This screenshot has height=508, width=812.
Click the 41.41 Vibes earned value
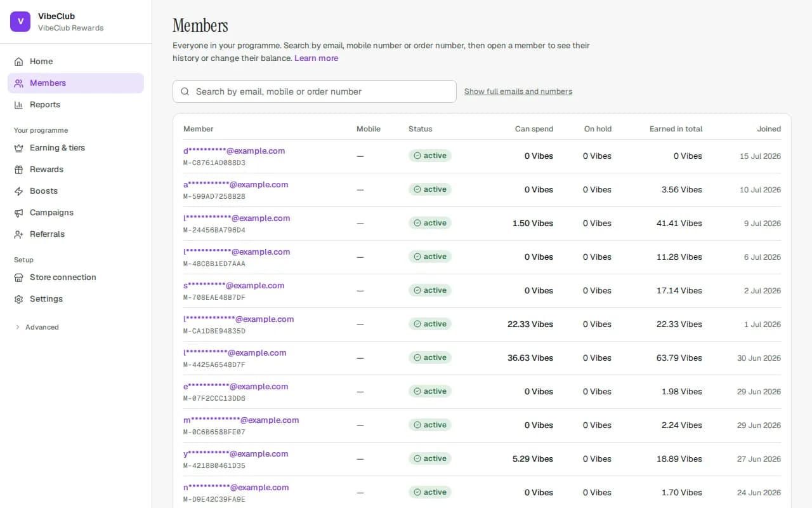679,224
